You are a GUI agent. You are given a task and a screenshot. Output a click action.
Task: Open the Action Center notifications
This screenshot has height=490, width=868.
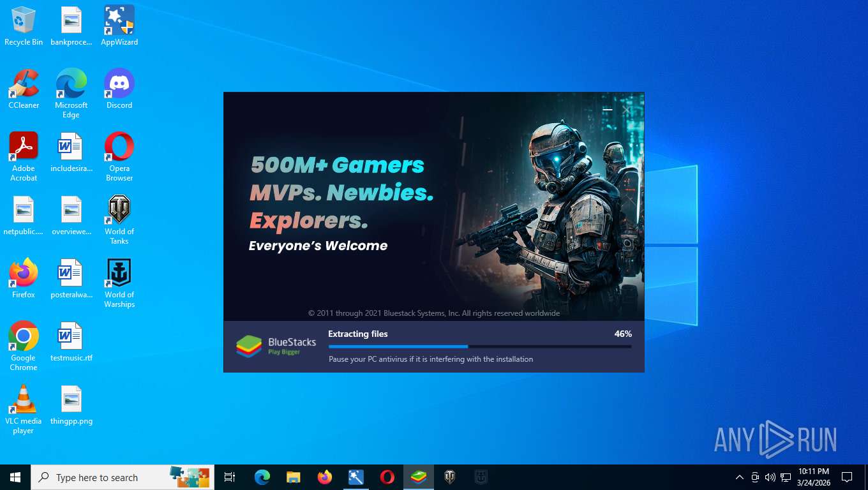click(x=847, y=477)
